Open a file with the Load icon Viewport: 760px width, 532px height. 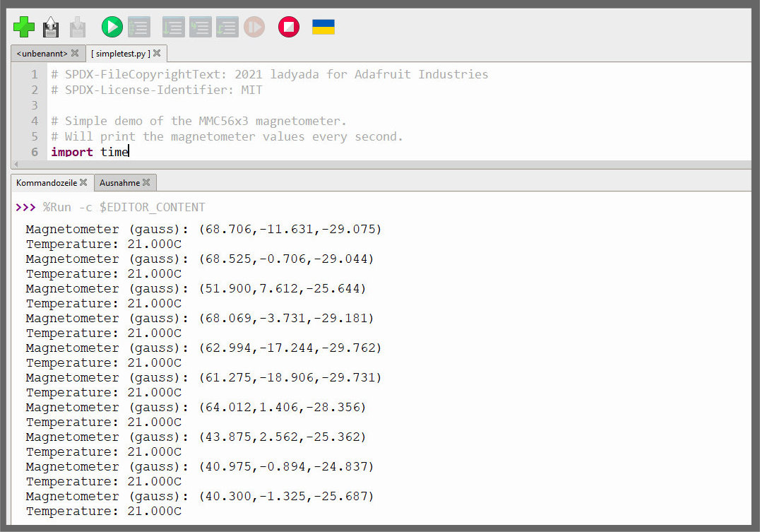pos(51,28)
